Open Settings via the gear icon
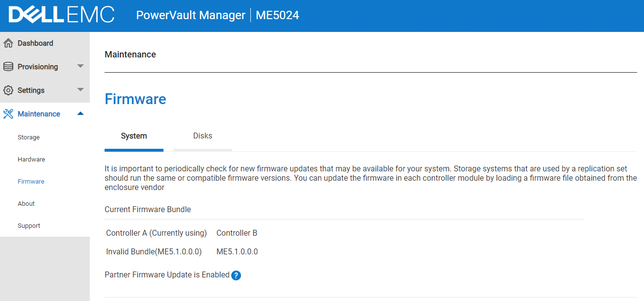The width and height of the screenshot is (644, 301). (8, 90)
